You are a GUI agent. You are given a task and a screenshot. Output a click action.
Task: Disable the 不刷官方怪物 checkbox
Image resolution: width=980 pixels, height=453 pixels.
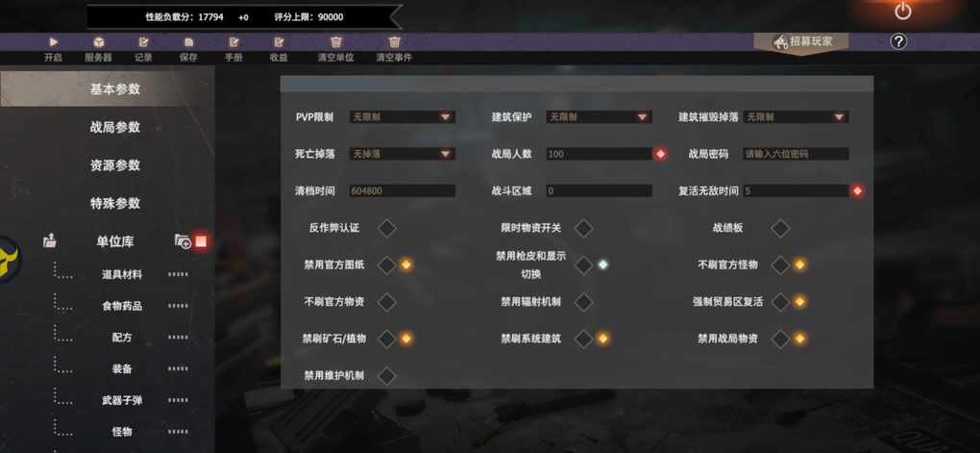780,264
